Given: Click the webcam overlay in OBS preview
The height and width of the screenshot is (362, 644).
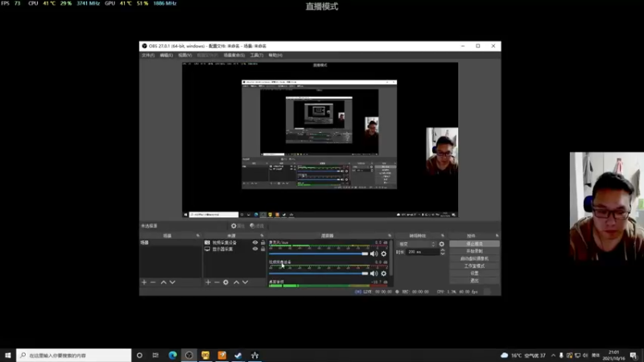Looking at the screenshot, I should click(x=442, y=151).
